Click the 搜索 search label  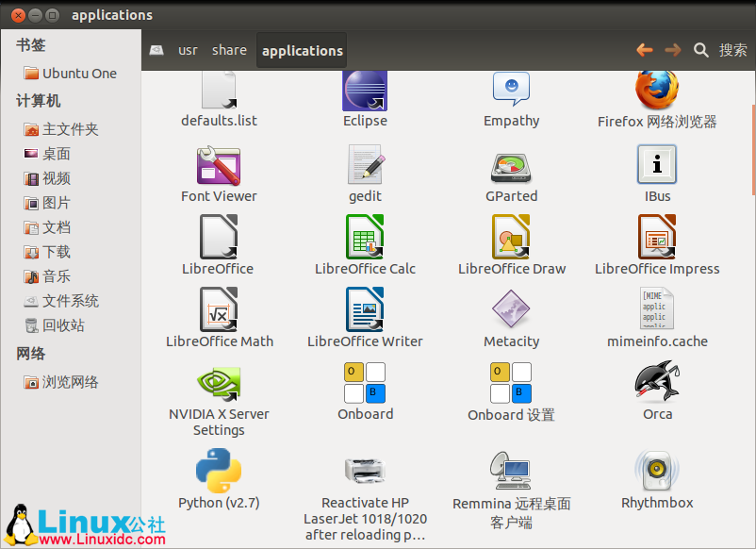732,50
